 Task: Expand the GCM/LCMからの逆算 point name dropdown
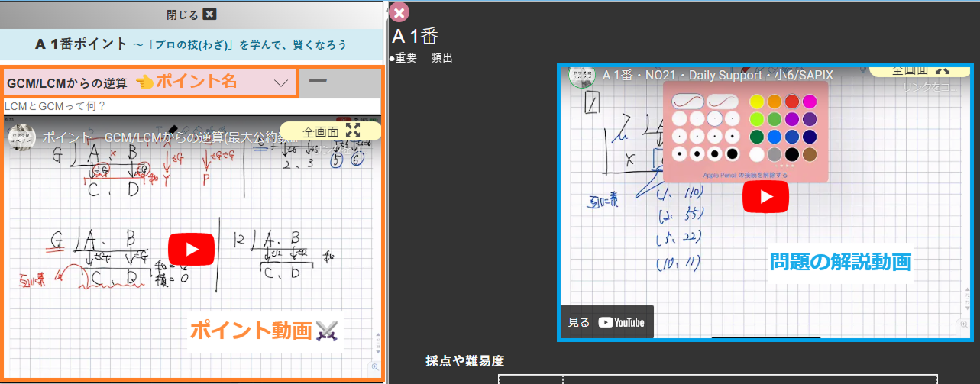[281, 82]
